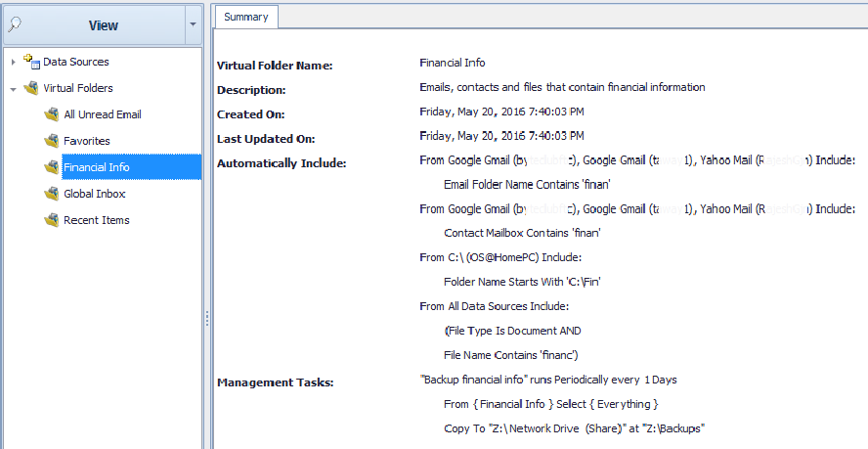Click "Contact Mailbox Contains 'finan'" rule

click(x=522, y=233)
